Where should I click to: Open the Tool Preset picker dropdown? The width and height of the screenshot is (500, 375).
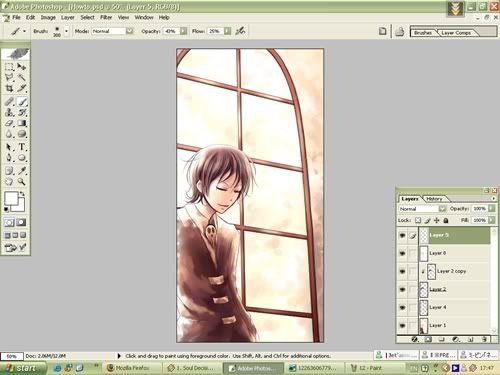24,31
